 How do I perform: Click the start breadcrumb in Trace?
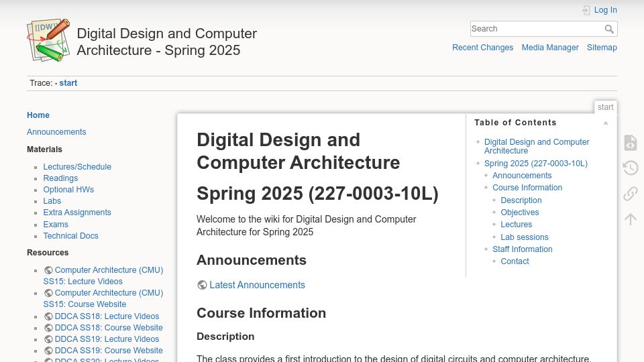(x=68, y=83)
